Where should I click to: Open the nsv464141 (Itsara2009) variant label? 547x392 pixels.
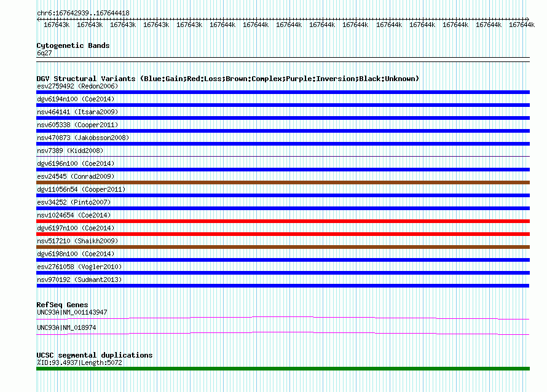coord(77,112)
